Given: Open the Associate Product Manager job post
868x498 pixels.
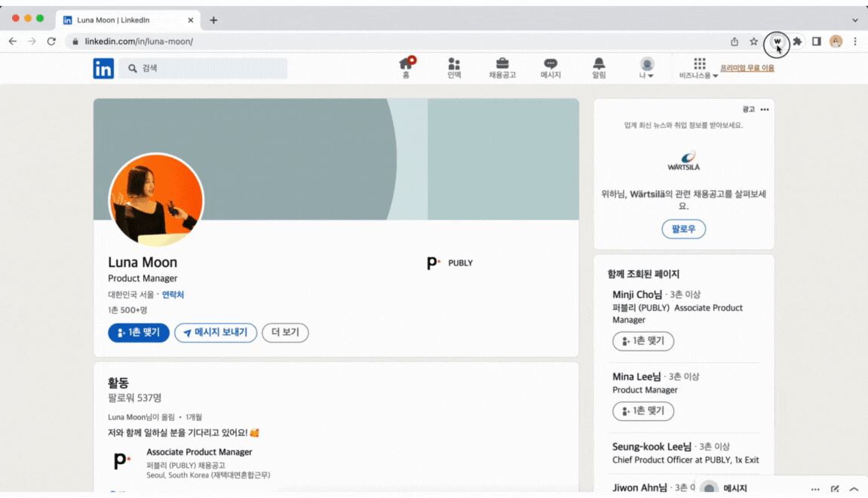Looking at the screenshot, I should tap(199, 452).
